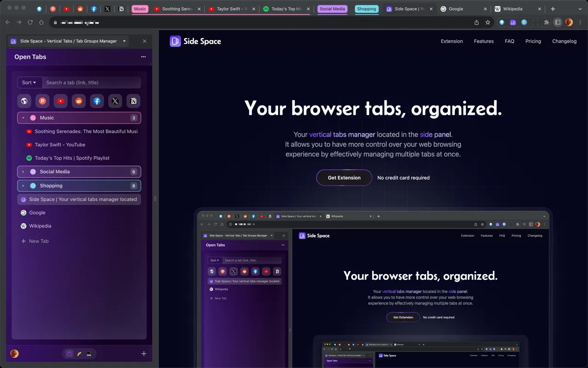Viewport: 588px width, 368px height.
Task: Toggle the dark theme icon in bottom bar
Action: click(89, 353)
